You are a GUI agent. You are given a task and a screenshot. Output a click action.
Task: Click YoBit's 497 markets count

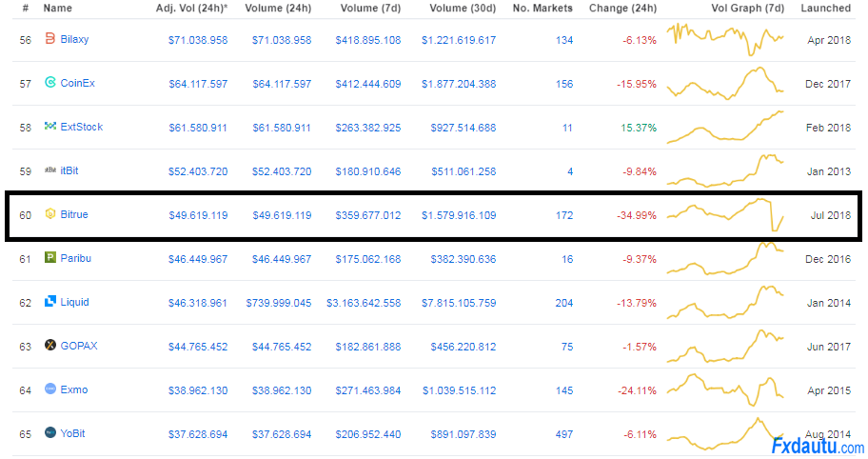pyautogui.click(x=563, y=434)
